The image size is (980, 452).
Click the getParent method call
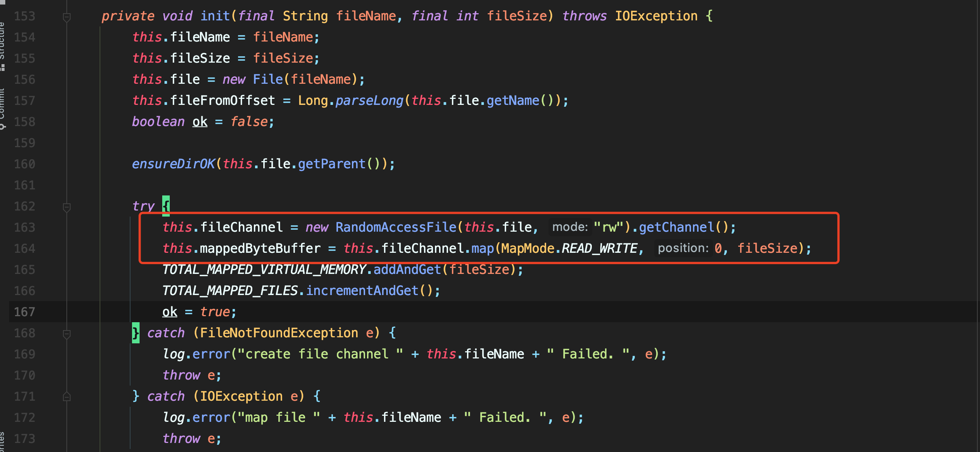331,164
